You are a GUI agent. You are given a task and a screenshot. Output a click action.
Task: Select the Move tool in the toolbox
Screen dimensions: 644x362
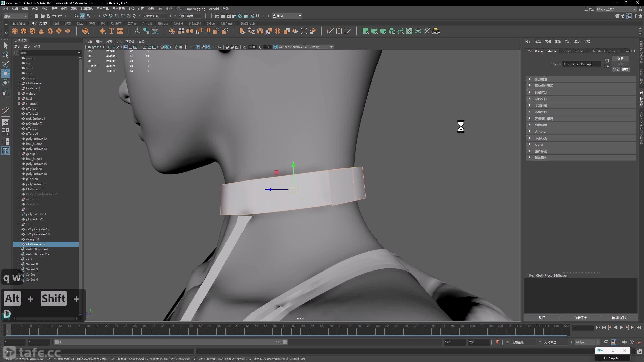coord(6,73)
